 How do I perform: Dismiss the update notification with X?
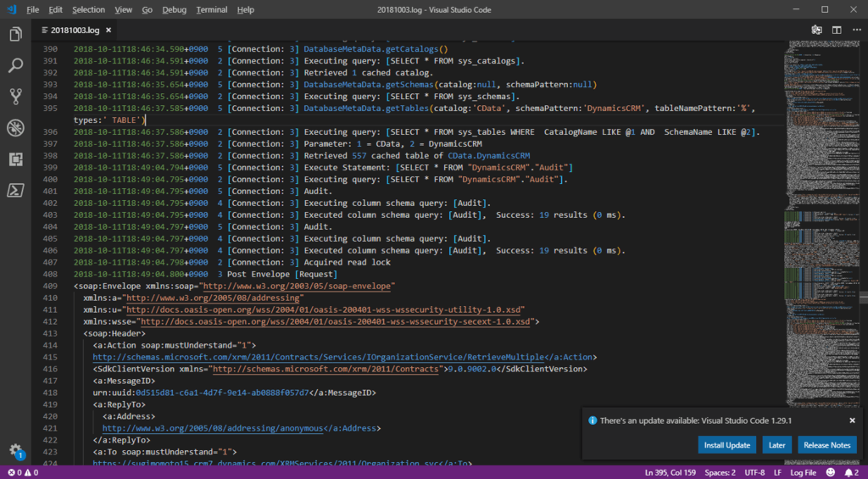[852, 420]
